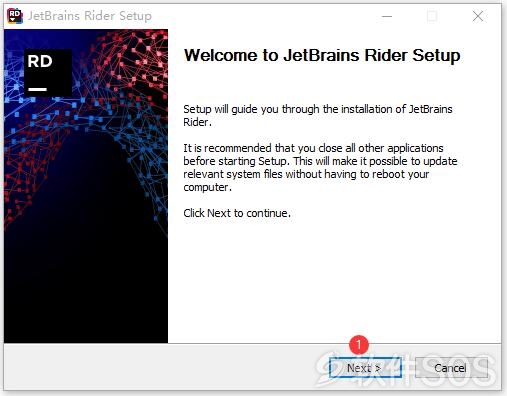Click the 'Click Next to continue.' text

[x=237, y=213]
